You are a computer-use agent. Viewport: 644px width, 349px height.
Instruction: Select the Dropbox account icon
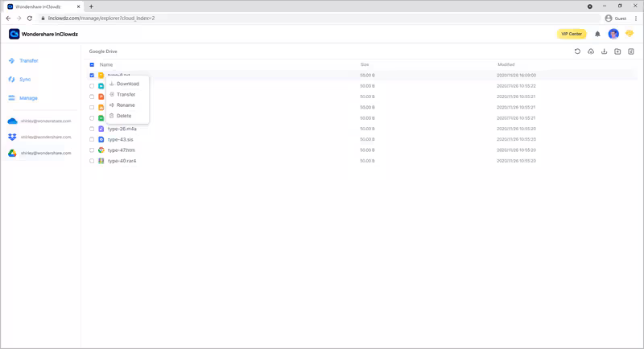[12, 137]
